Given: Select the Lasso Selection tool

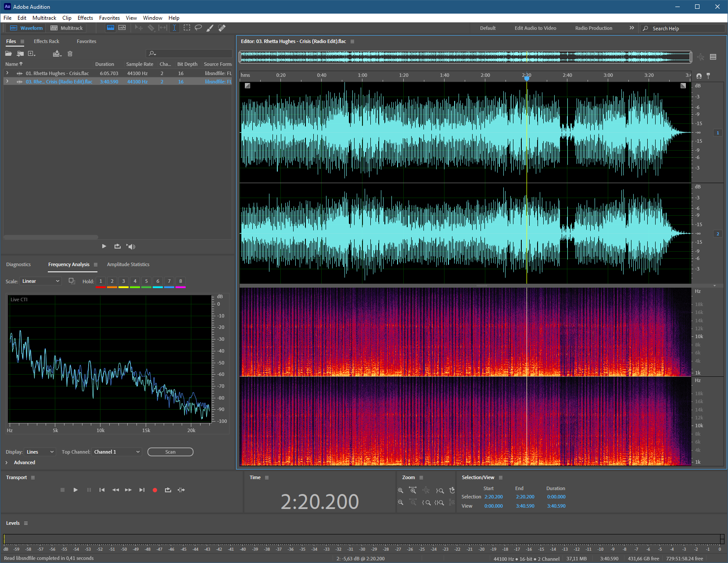Looking at the screenshot, I should point(198,28).
